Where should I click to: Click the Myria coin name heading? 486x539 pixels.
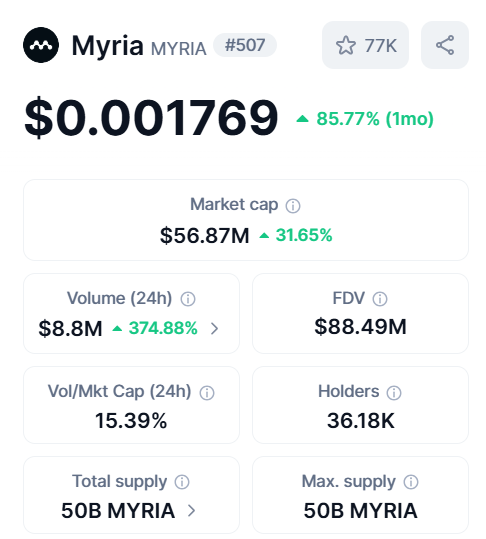tap(108, 45)
